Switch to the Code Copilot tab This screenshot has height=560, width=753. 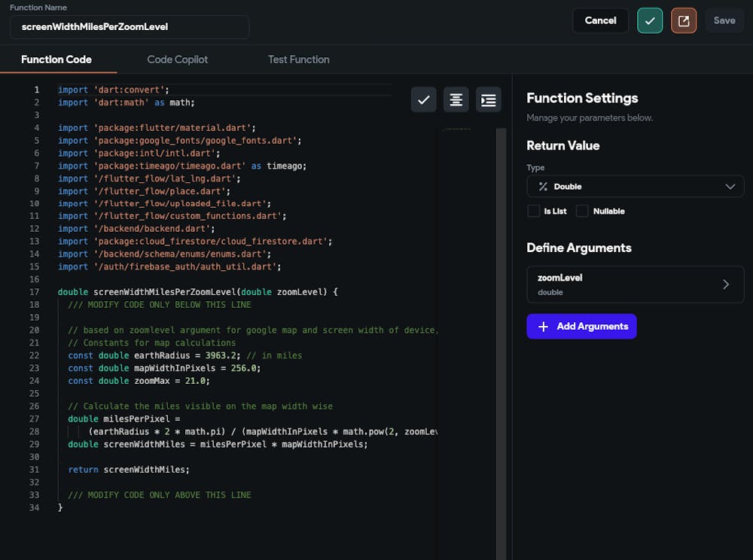pyautogui.click(x=178, y=59)
